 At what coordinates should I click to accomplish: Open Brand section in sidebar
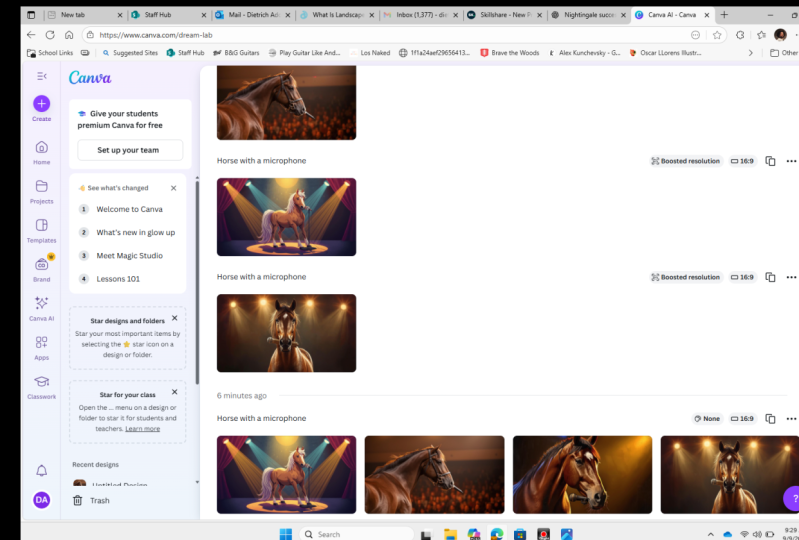click(x=42, y=269)
